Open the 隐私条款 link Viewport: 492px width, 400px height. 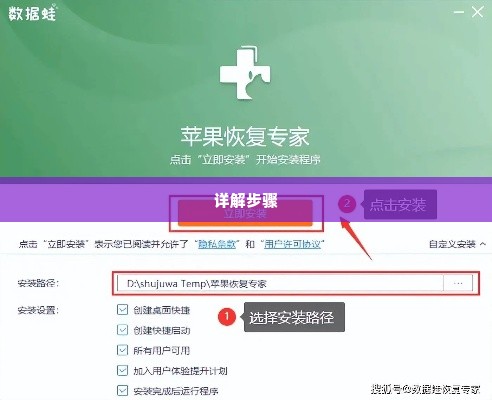coord(217,244)
